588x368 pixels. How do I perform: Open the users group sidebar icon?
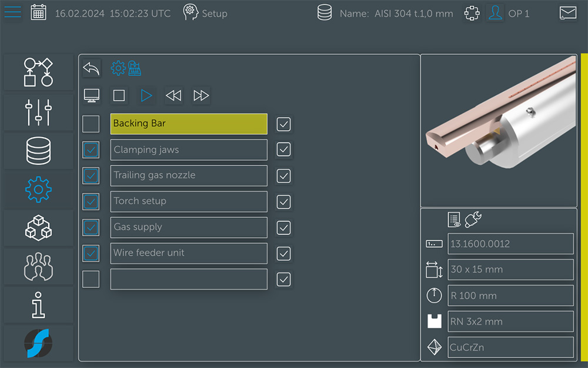point(38,266)
